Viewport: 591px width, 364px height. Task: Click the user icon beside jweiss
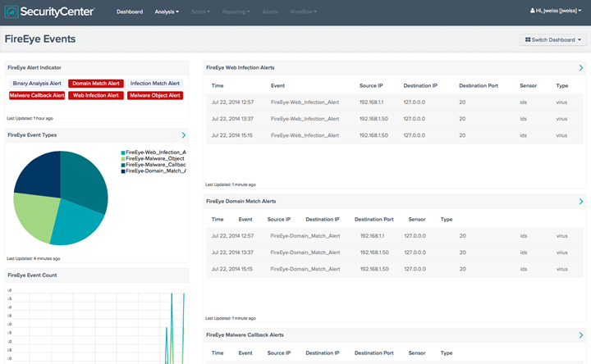click(532, 11)
